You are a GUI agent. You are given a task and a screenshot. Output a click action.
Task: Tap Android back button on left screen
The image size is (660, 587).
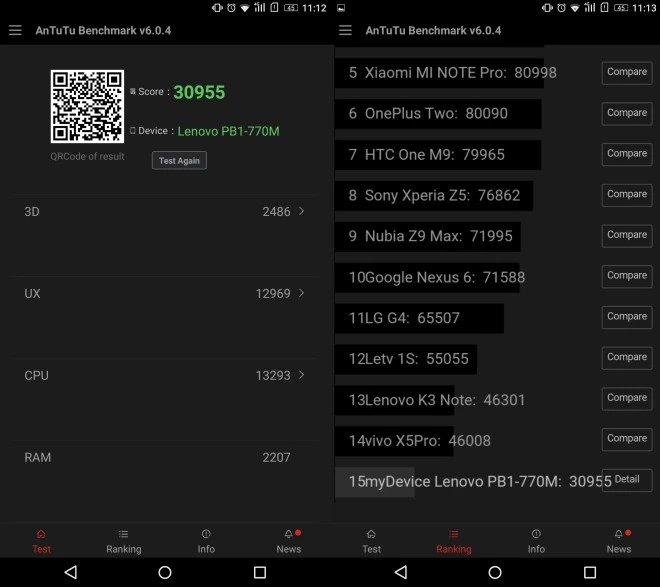tap(71, 572)
